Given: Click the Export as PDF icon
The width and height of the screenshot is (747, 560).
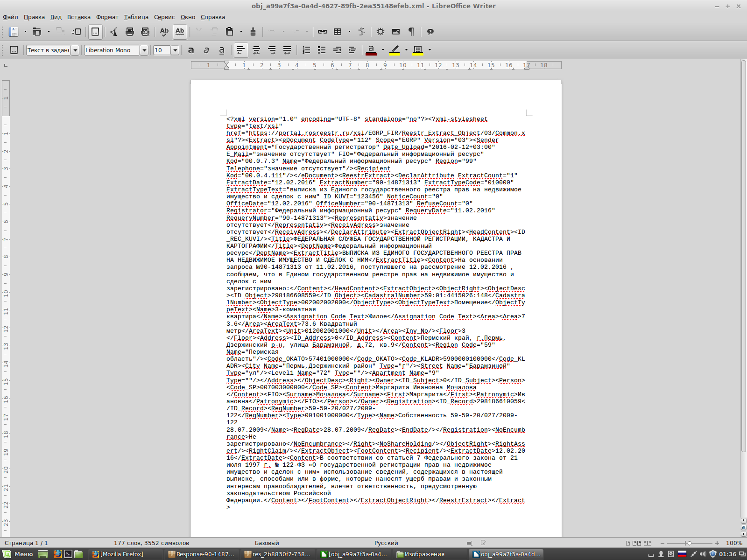Looking at the screenshot, I should (x=113, y=32).
